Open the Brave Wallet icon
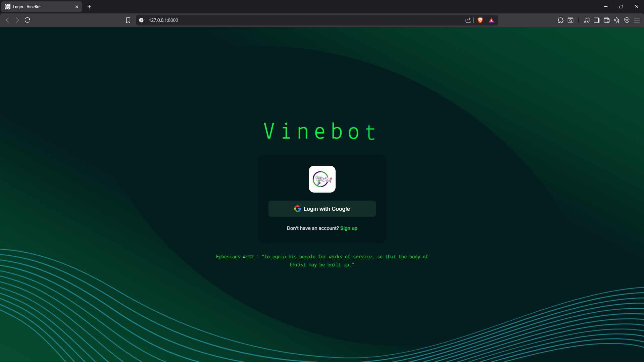 coord(606,20)
